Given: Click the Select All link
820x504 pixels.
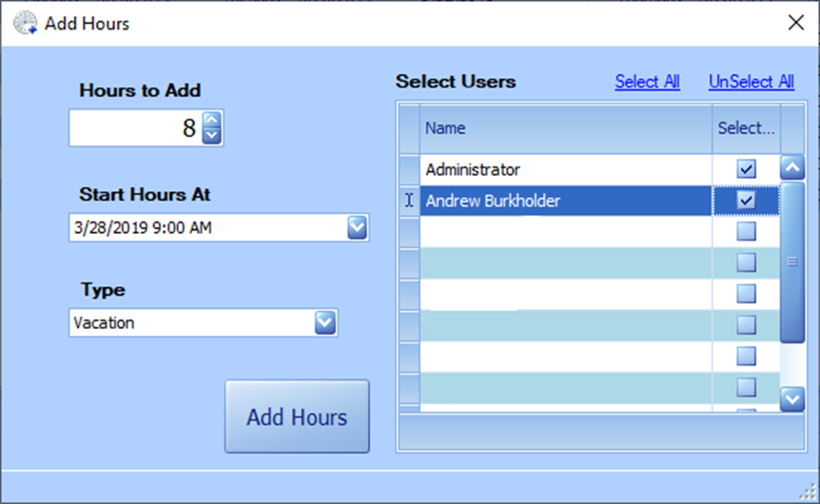Looking at the screenshot, I should point(647,82).
